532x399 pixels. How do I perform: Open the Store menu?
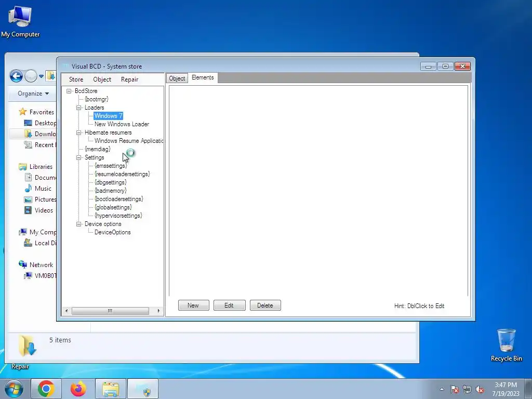click(76, 79)
